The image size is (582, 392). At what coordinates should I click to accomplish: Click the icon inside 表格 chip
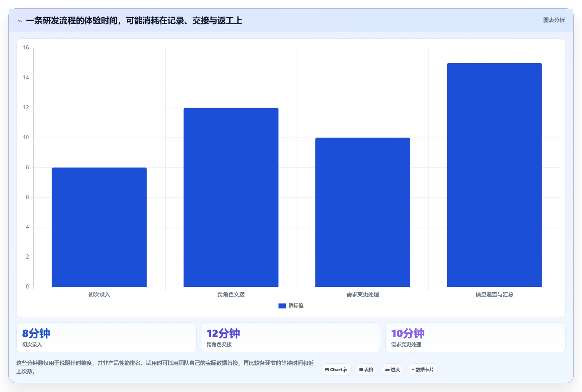coord(361,370)
